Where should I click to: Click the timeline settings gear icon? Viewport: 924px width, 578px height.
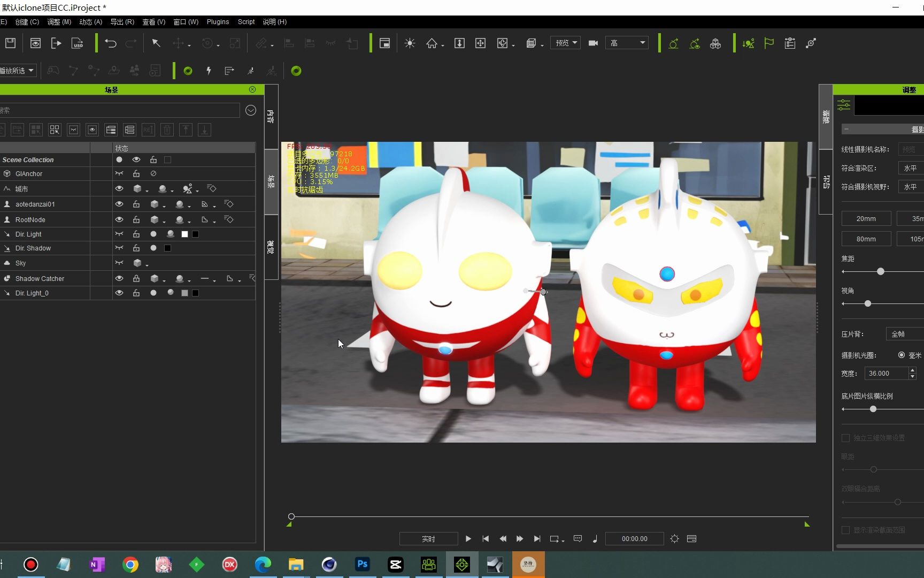pos(674,539)
